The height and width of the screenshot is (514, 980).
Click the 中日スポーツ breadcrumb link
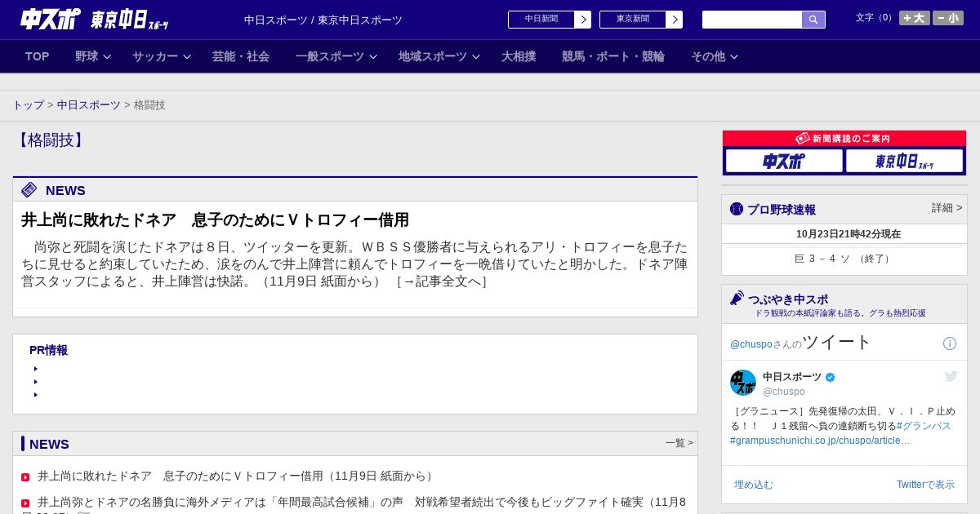point(89,105)
